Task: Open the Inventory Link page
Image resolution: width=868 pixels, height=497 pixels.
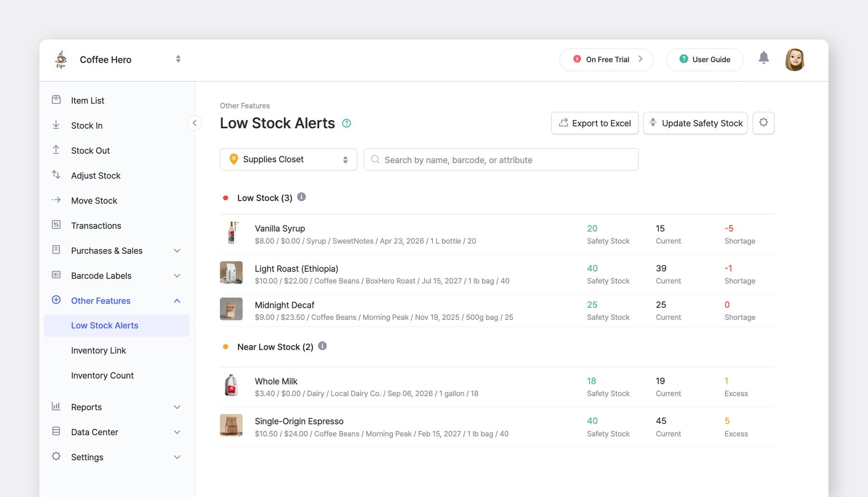Action: coord(98,350)
